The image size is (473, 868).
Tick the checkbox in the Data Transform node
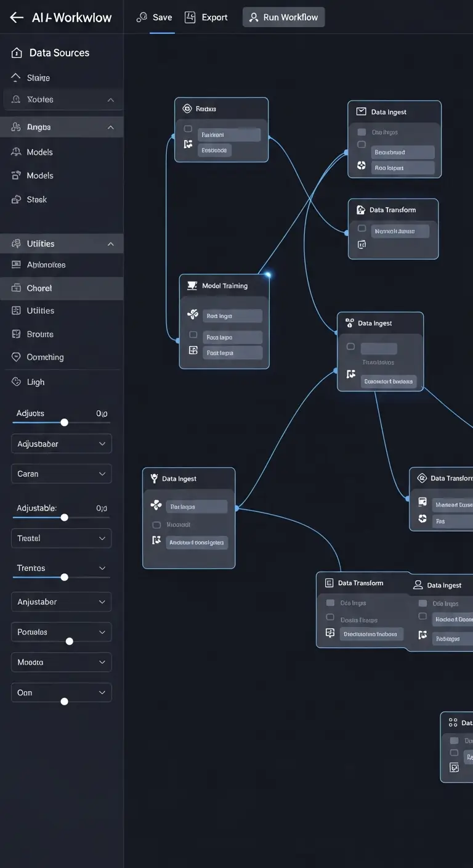[362, 229]
